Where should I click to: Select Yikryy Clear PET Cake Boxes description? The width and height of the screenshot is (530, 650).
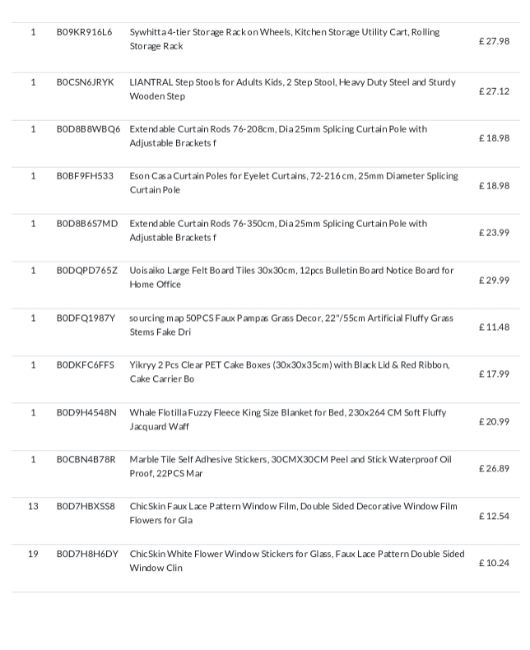pos(290,372)
